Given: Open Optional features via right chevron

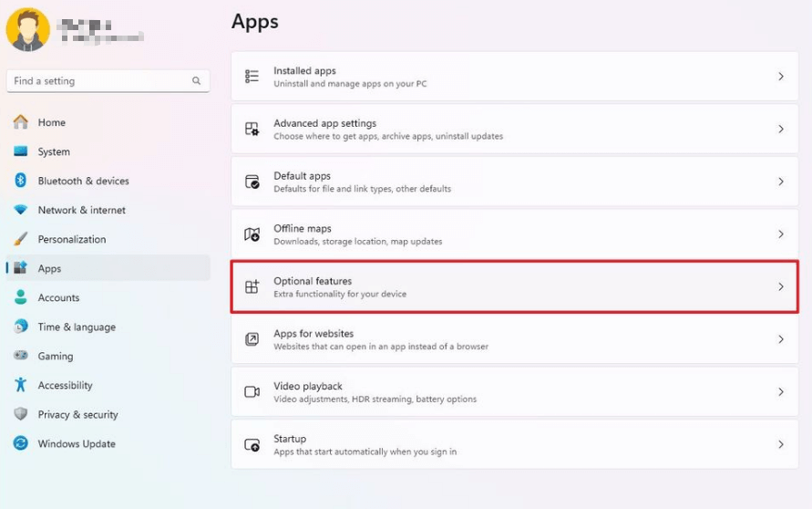Looking at the screenshot, I should coord(781,287).
